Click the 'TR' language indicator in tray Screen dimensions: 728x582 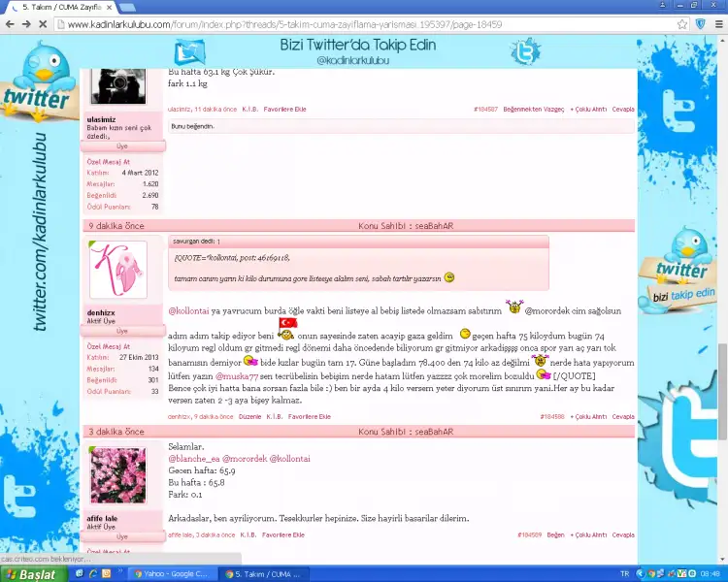click(624, 574)
